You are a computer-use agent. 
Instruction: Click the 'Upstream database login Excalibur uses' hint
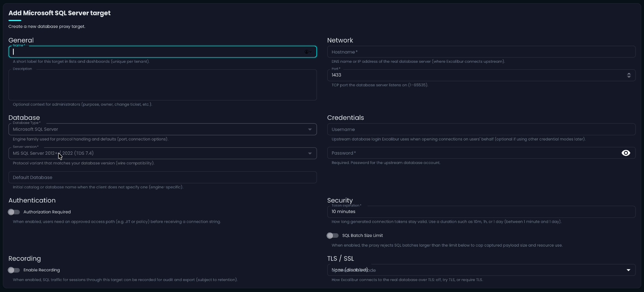pos(458,139)
